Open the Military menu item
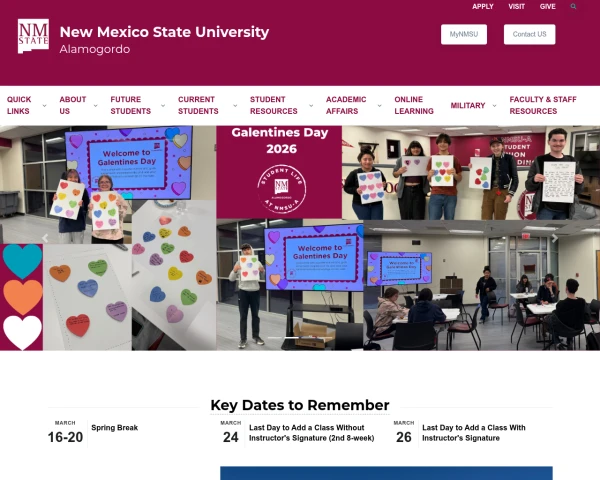The width and height of the screenshot is (600, 480). 468,106
